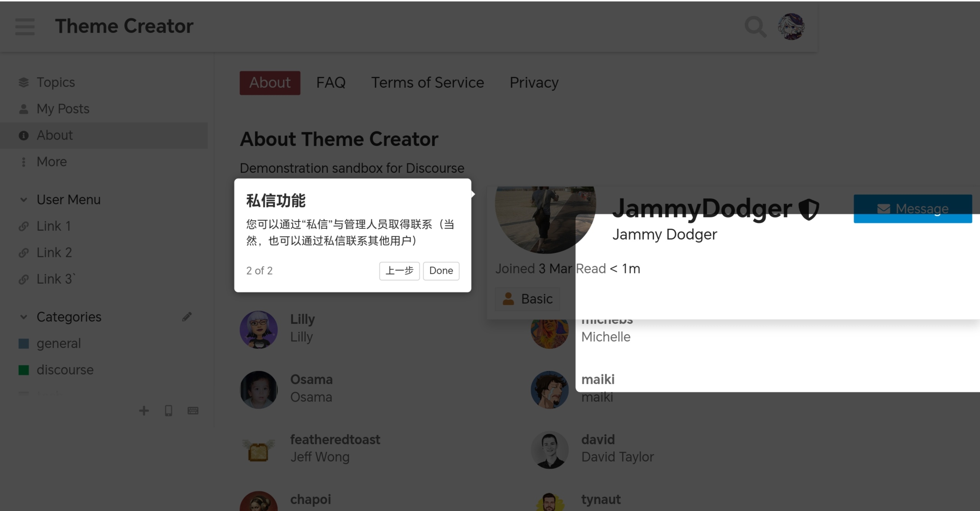Click the JammyDodger username heading
The height and width of the screenshot is (511, 980).
pyautogui.click(x=702, y=209)
